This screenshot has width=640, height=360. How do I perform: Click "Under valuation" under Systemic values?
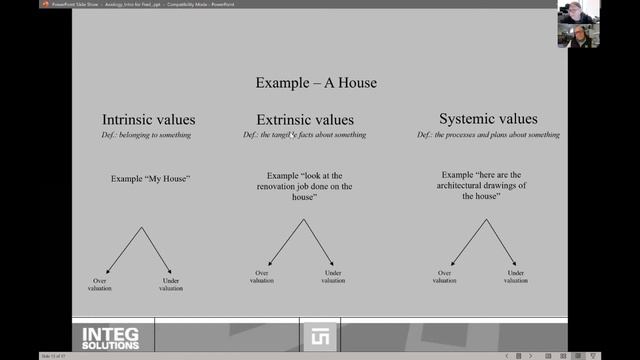tap(516, 277)
